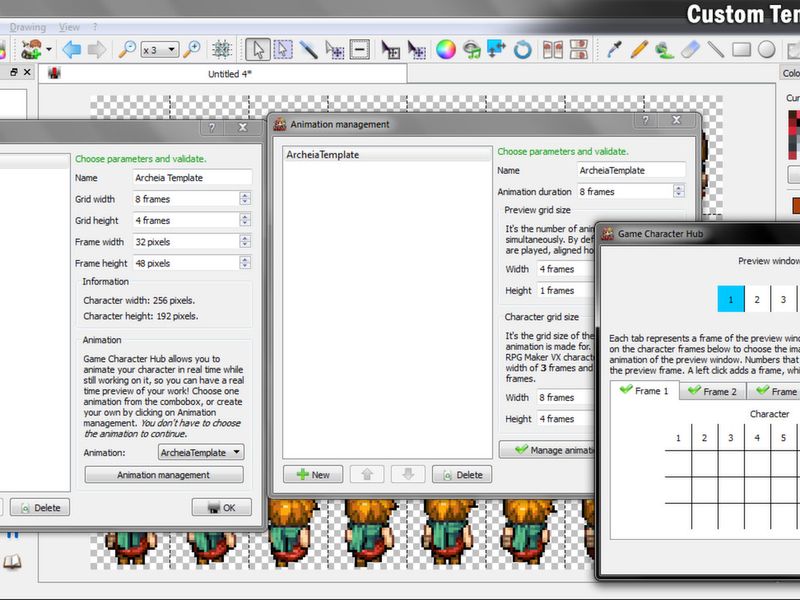Image resolution: width=800 pixels, height=600 pixels.
Task: Click the Name field with Archeia Template
Action: pos(192,178)
